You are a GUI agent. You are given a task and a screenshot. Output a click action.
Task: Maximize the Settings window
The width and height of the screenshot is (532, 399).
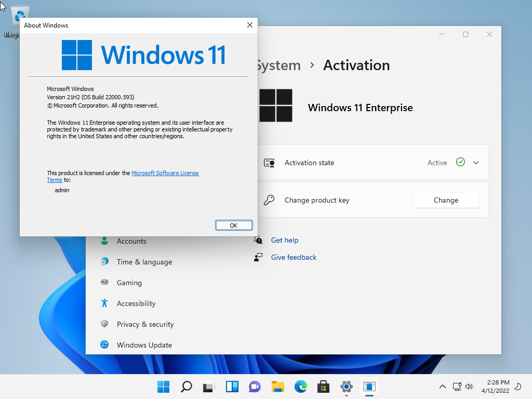point(465,34)
